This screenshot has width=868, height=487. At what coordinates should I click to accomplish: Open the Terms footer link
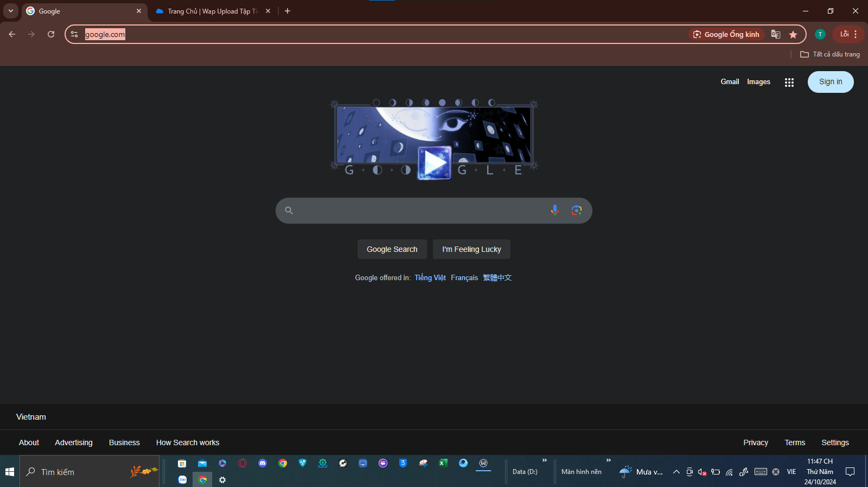pos(795,442)
